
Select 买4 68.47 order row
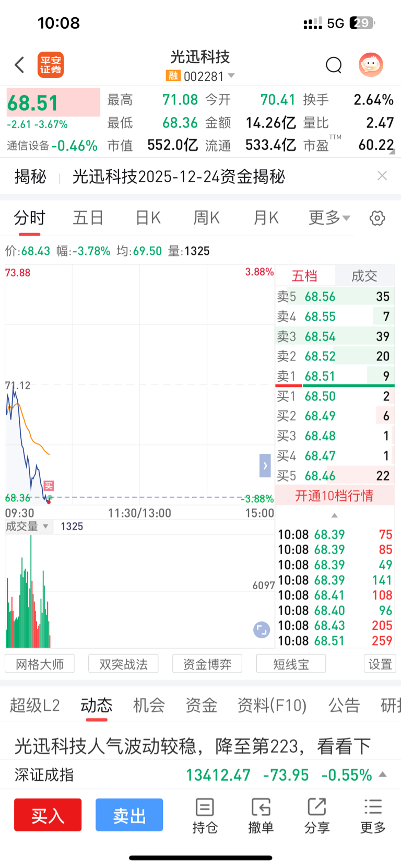coord(335,456)
